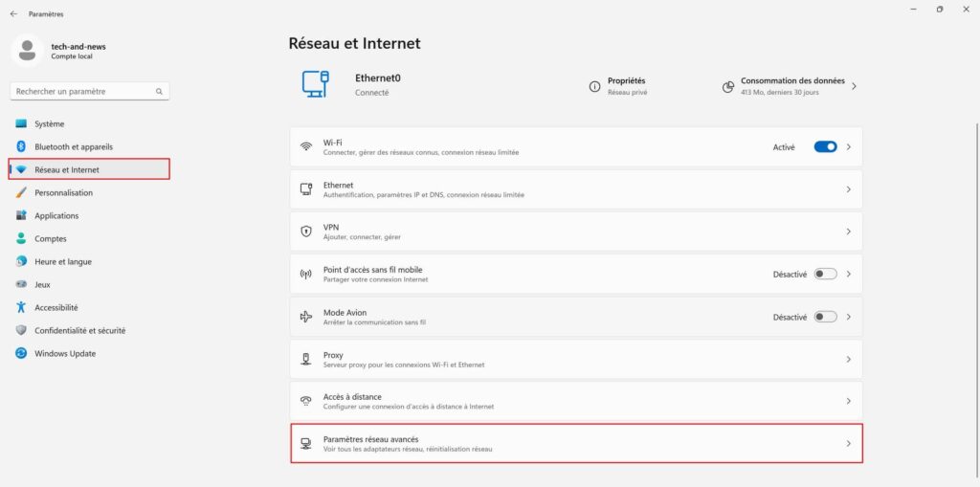Open Bluetooth et appareils category

89,147
